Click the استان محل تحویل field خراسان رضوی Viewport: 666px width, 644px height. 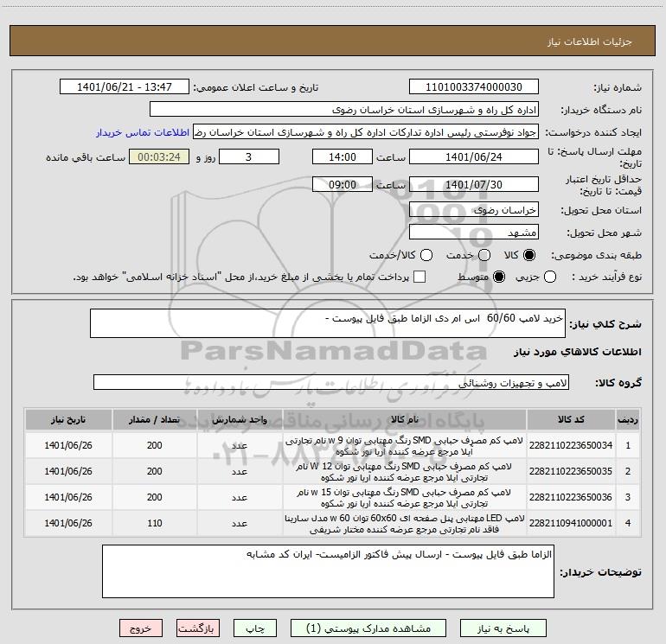(474, 210)
